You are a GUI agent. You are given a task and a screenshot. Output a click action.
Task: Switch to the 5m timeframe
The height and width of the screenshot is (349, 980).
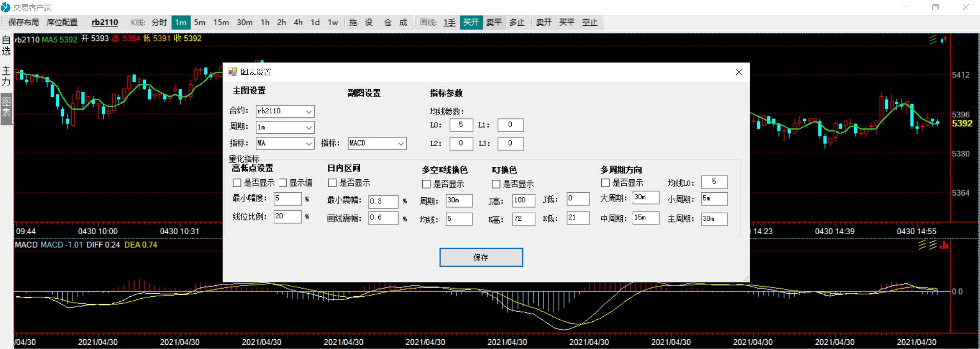[x=200, y=23]
